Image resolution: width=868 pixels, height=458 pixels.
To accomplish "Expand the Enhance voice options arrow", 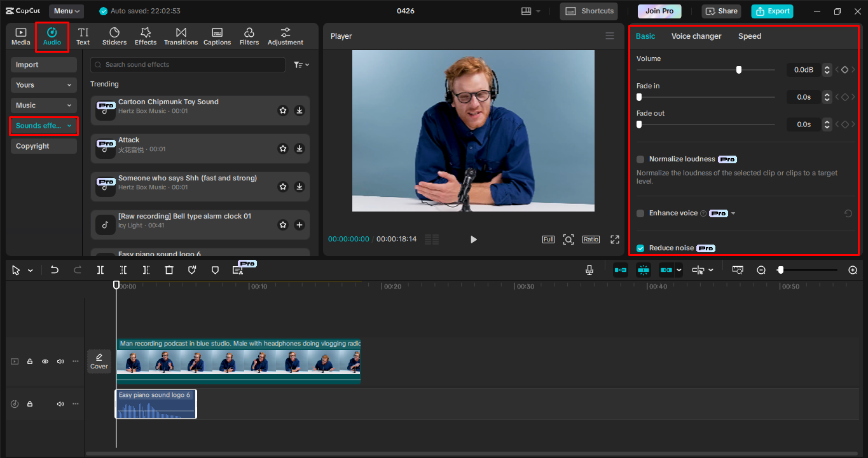I will 733,213.
